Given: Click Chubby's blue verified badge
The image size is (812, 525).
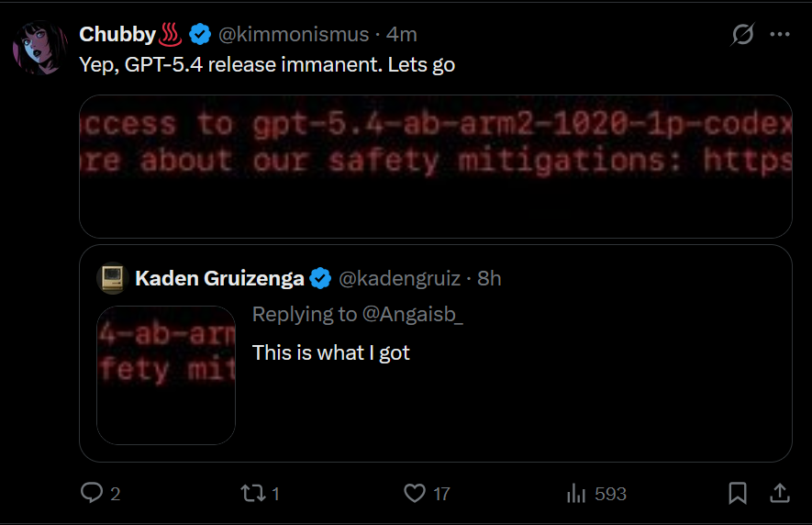Looking at the screenshot, I should pyautogui.click(x=200, y=35).
